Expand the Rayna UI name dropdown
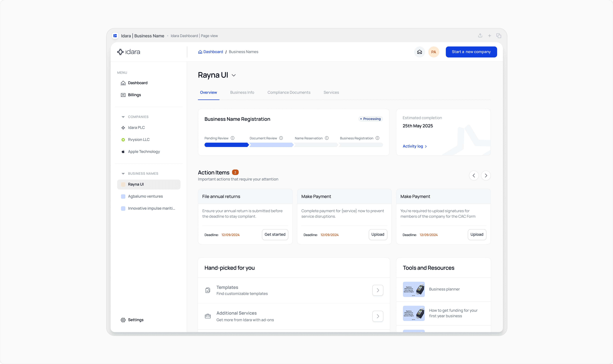Screen dimensions: 613x364 (234, 75)
